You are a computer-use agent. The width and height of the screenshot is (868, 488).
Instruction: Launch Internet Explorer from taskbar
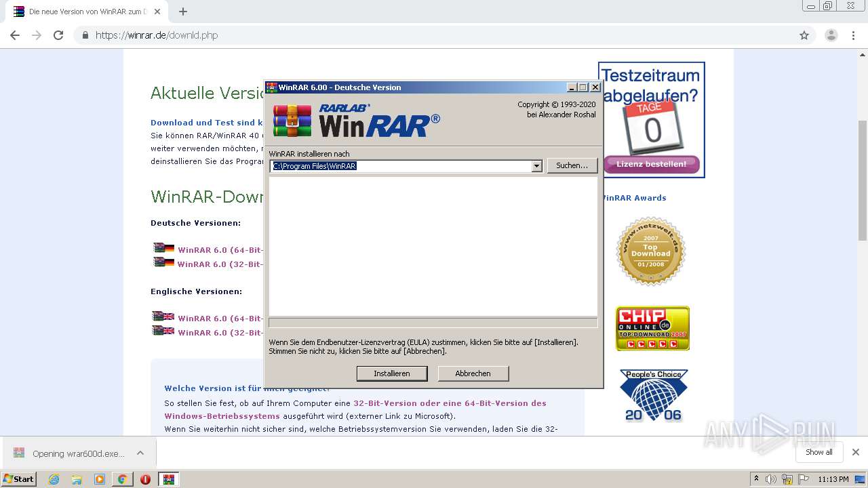(x=54, y=479)
